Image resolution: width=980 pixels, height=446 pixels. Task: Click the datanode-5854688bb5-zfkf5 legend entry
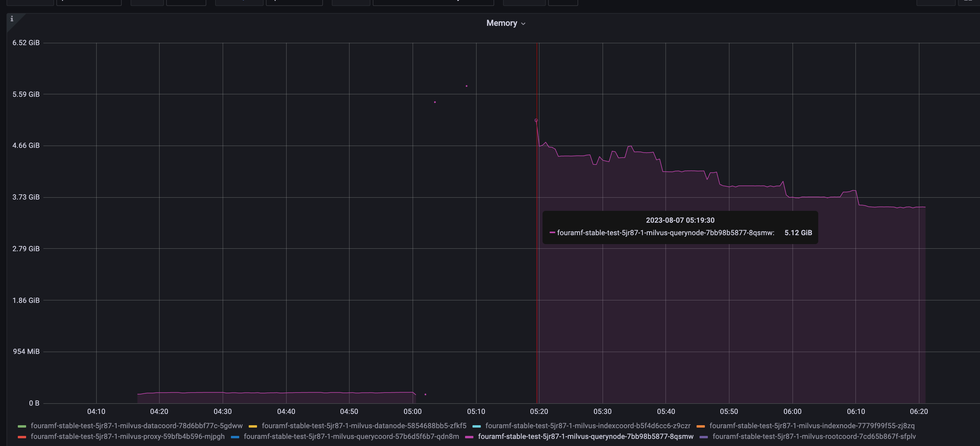click(x=364, y=426)
